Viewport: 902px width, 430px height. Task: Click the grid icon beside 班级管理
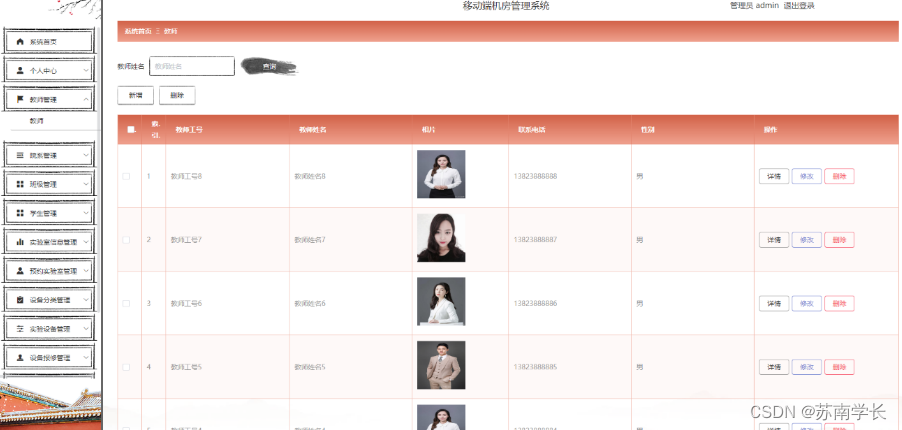(x=20, y=184)
